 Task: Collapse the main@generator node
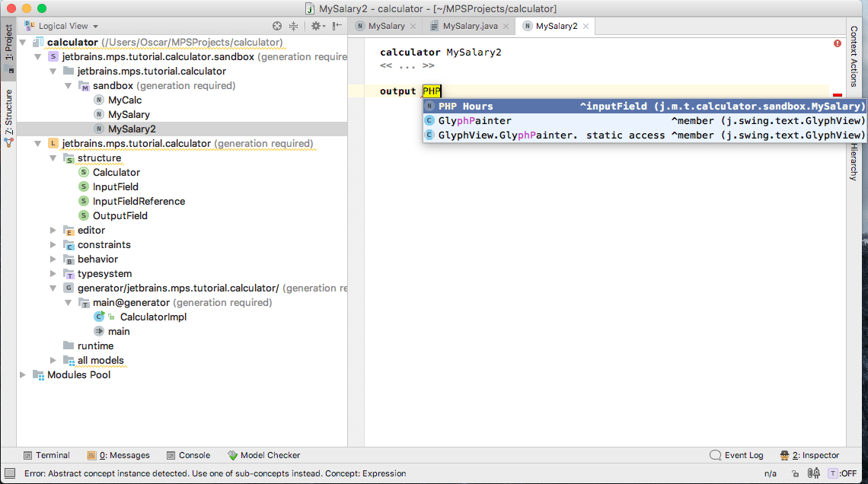[x=68, y=303]
